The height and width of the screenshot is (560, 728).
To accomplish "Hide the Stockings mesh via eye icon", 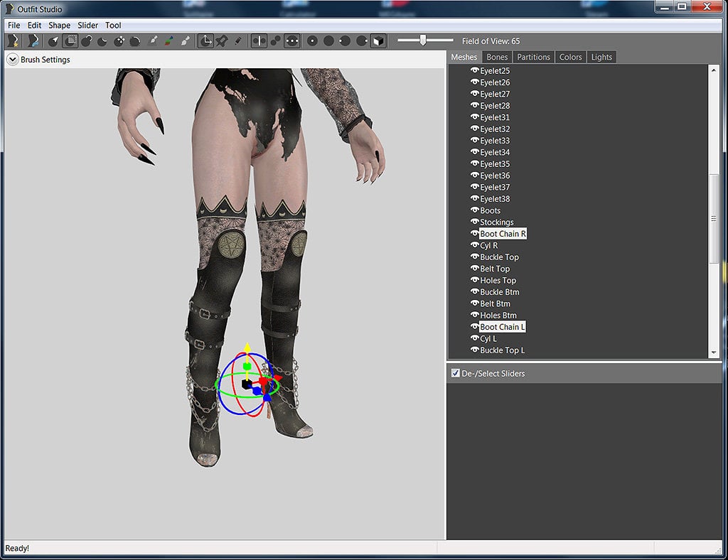I will tap(474, 221).
